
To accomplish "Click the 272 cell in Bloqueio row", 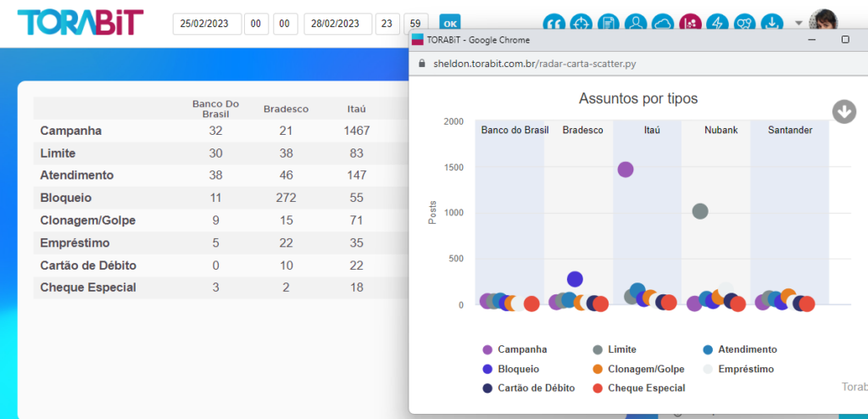I will (287, 198).
